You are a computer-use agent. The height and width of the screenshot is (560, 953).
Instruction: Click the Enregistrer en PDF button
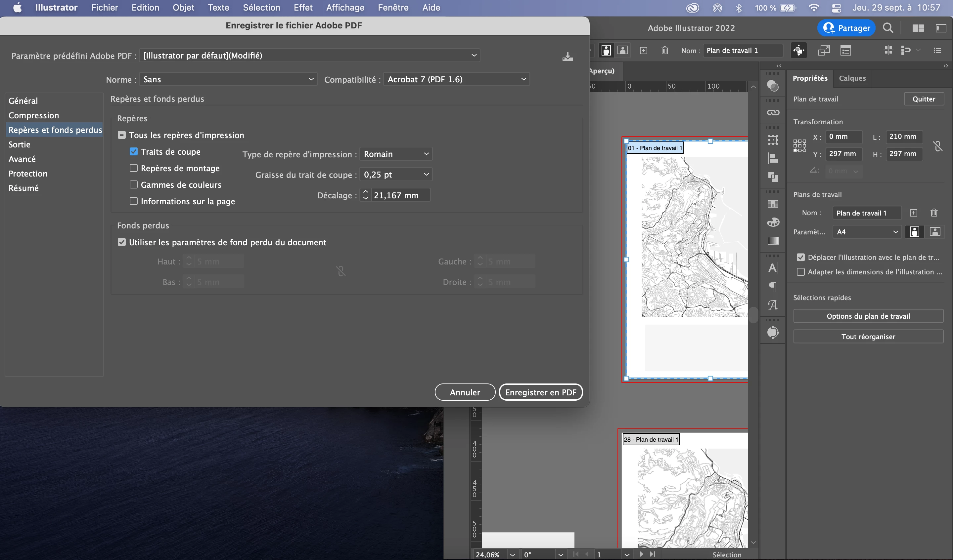pos(540,392)
